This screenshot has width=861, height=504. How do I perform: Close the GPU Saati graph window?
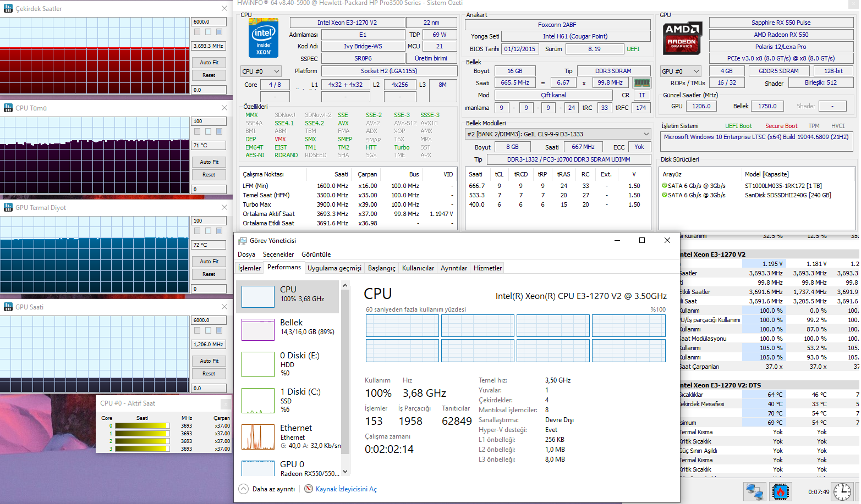tap(224, 307)
